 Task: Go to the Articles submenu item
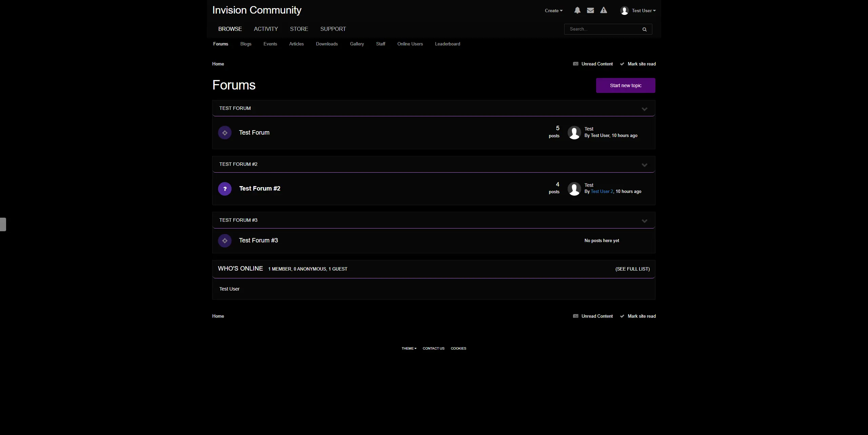point(296,44)
